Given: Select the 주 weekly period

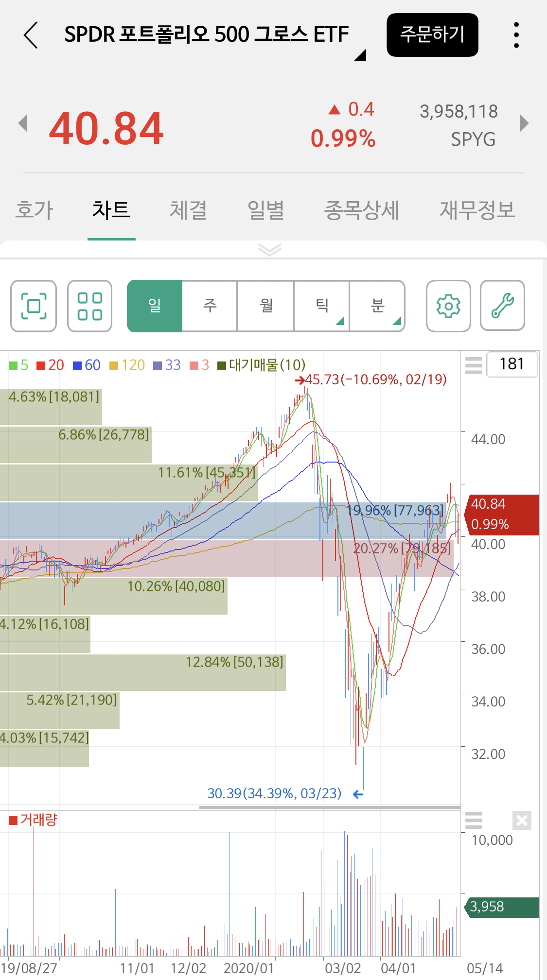Looking at the screenshot, I should (x=210, y=306).
